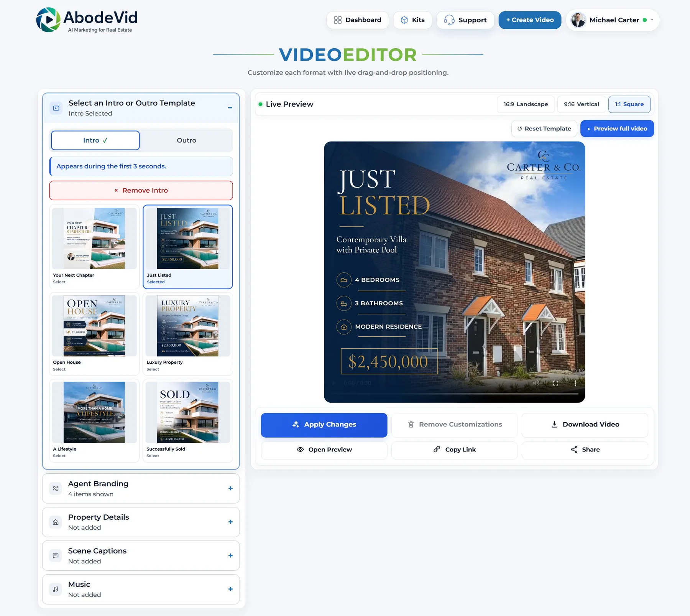690x616 pixels.
Task: Click Remove Intro button
Action: pyautogui.click(x=141, y=190)
